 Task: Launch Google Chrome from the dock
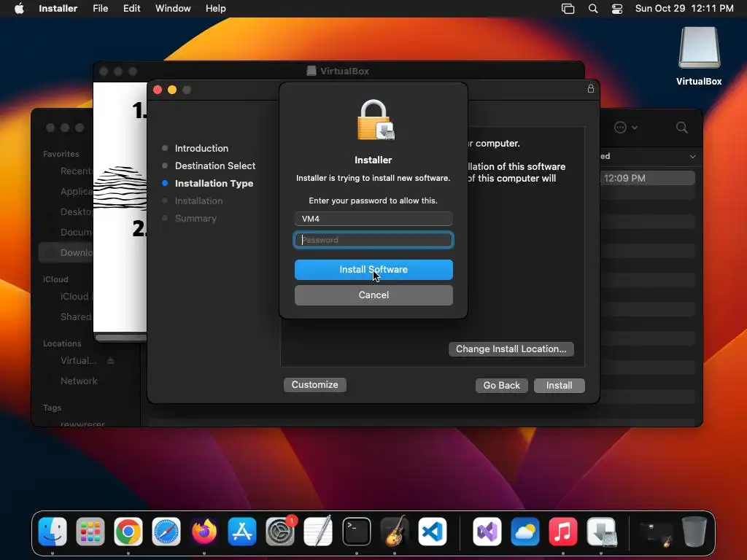(x=128, y=531)
